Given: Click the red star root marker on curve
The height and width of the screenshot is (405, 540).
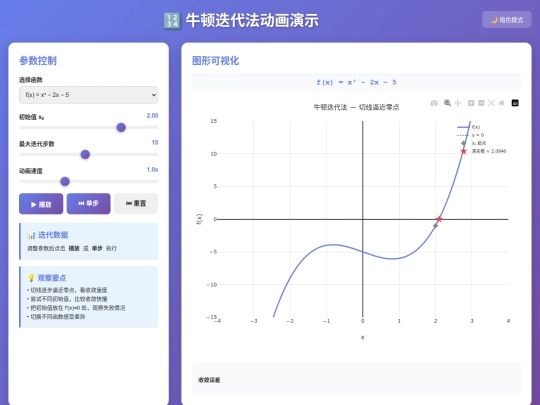Looking at the screenshot, I should 439,219.
